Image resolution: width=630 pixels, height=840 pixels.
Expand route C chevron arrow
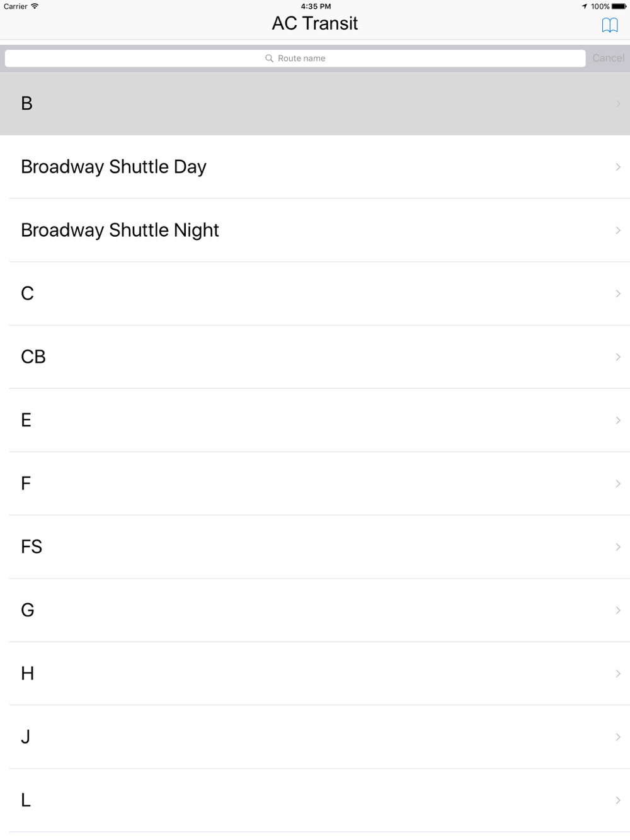click(618, 293)
